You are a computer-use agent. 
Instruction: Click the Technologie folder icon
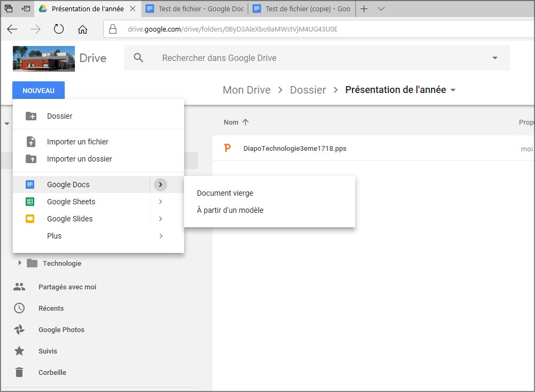click(x=32, y=263)
